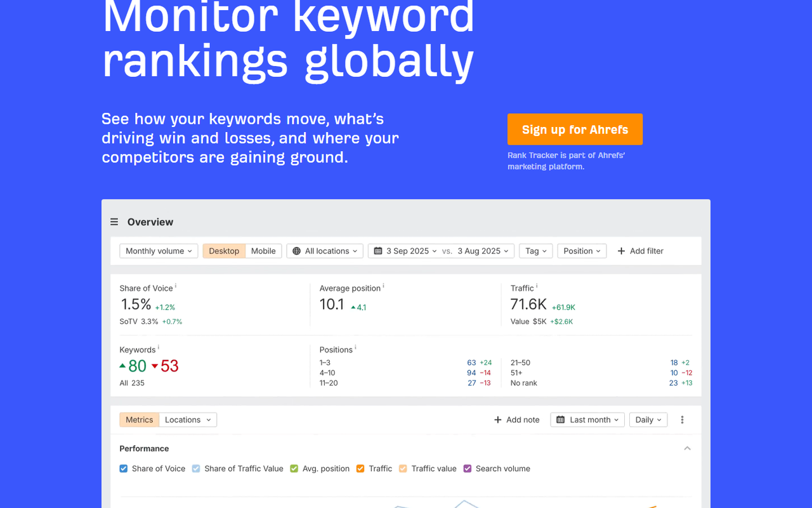
Task: Open the Daily interval dropdown
Action: [x=648, y=420]
